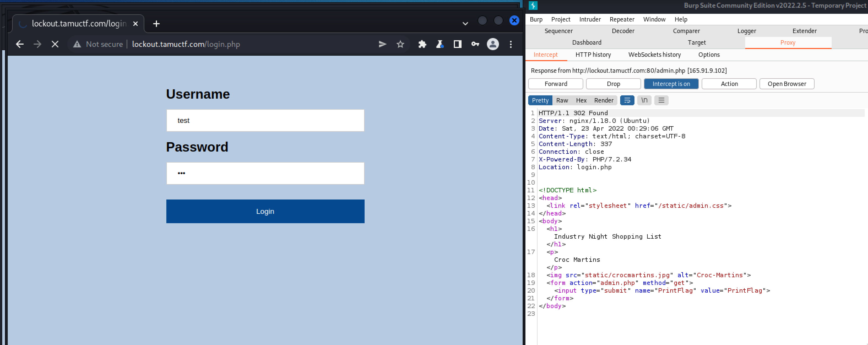Stop loading the page in Chrome
Screen dimensions: 868x345
[55, 44]
